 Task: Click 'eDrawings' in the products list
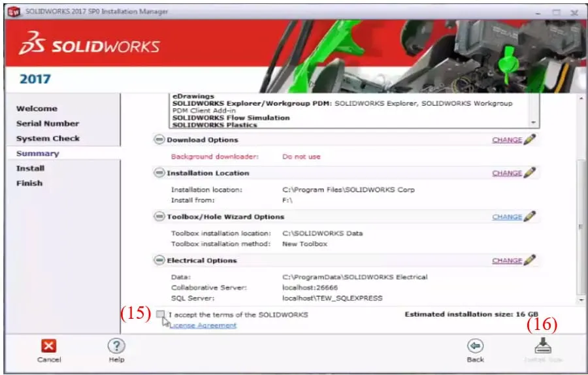tap(193, 97)
